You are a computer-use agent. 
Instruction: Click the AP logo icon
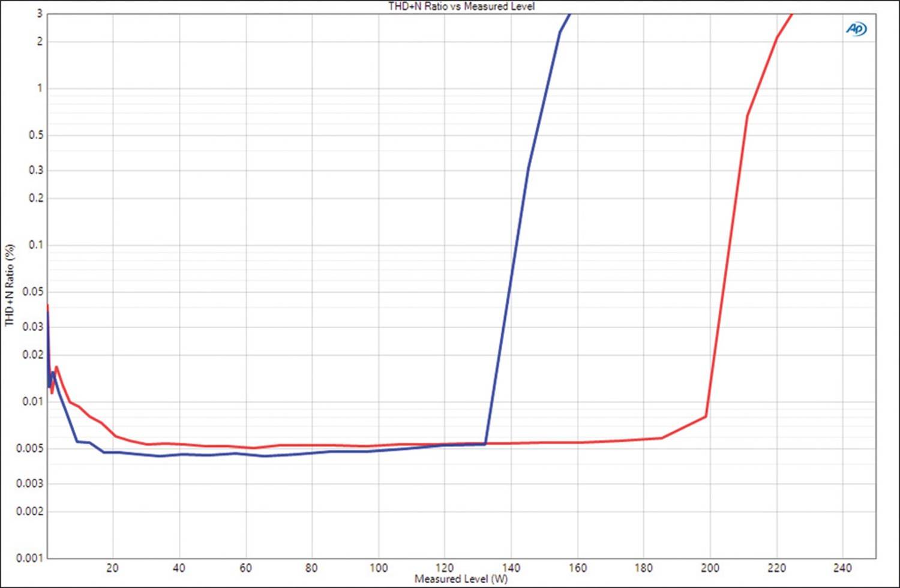856,28
